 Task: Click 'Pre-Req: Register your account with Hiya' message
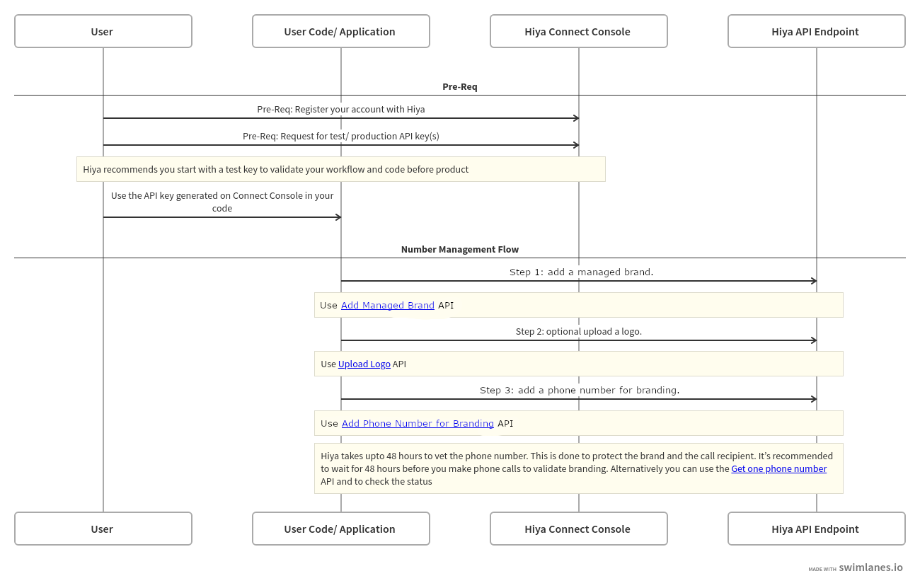[341, 110]
